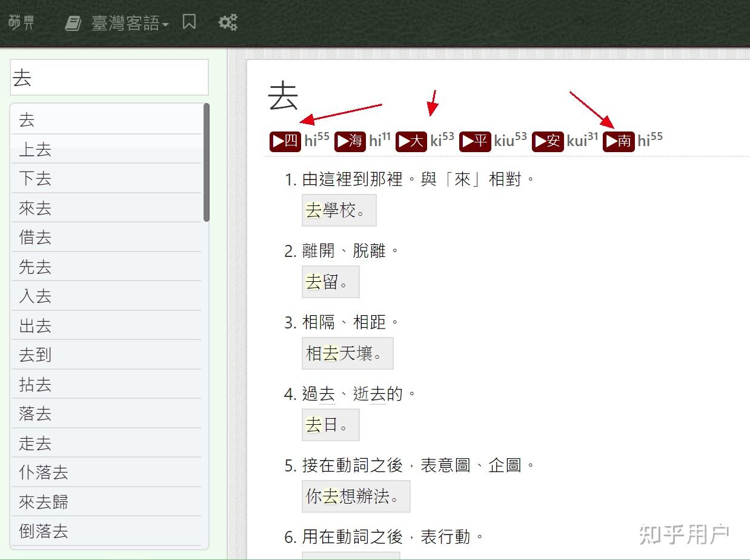Viewport: 750px width, 560px height.
Task: Click the book icon beside 臺灣客語
Action: (x=73, y=24)
